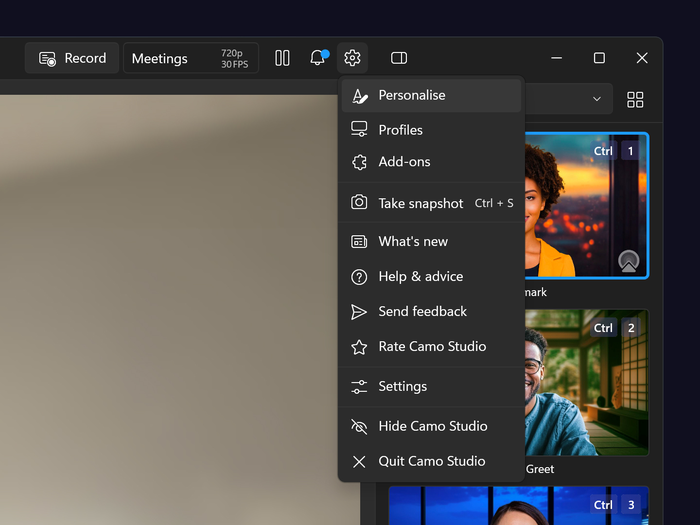Open What's new

click(x=431, y=242)
